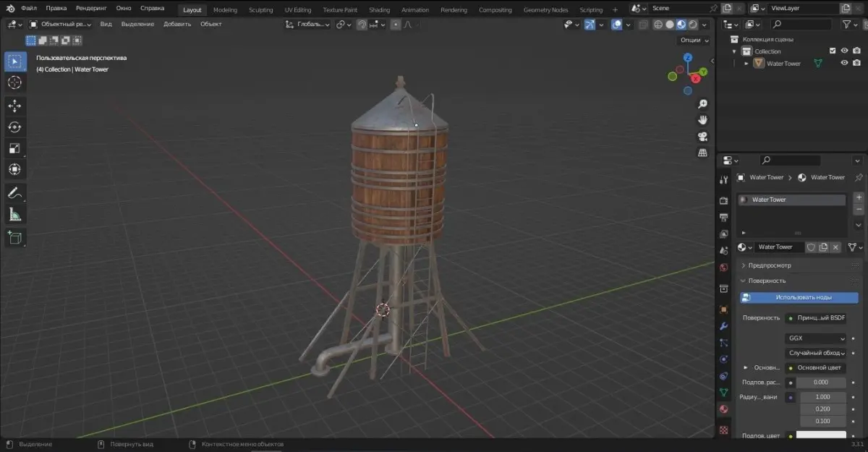The height and width of the screenshot is (452, 868).
Task: Open the Tool properties tab
Action: click(x=723, y=179)
